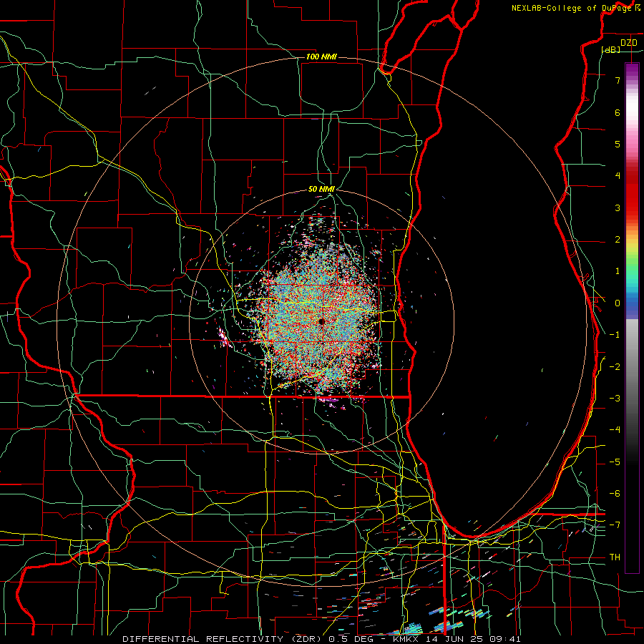Click the [dB] units label
644x644 pixels.
coord(611,49)
